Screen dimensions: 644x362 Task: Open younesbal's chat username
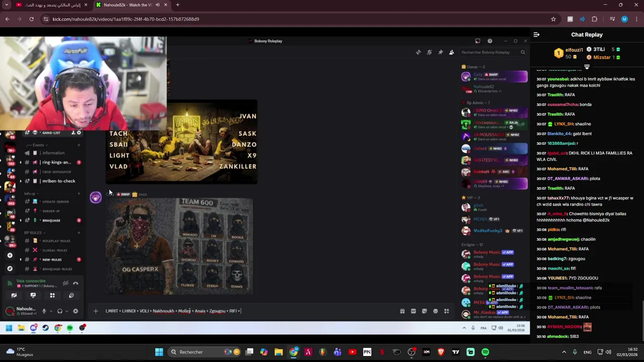click(557, 79)
